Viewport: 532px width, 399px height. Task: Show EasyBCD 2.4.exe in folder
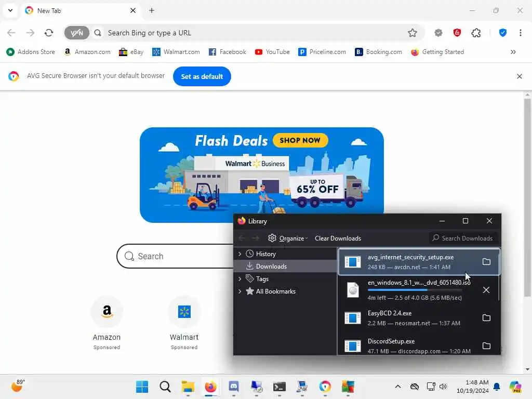[x=486, y=317]
